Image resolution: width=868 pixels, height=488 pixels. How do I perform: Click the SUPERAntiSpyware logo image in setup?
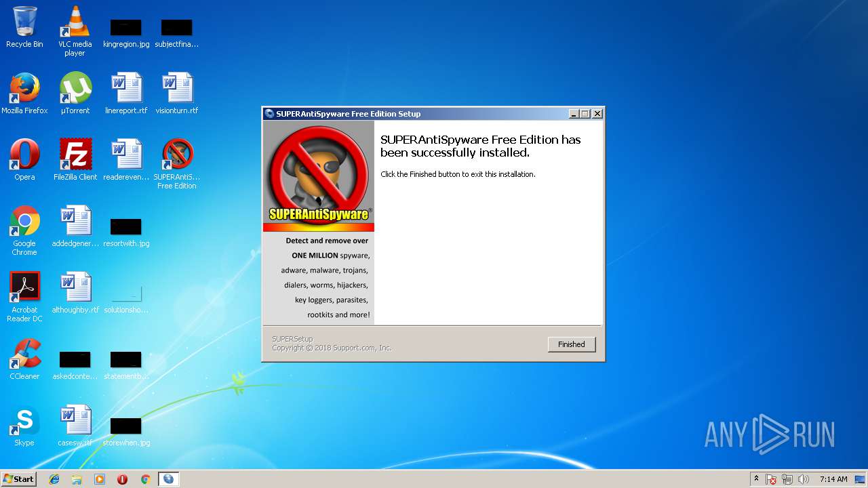[319, 176]
